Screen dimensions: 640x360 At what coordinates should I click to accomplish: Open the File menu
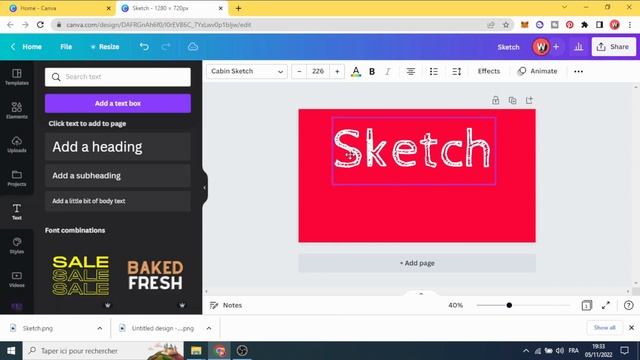point(66,47)
